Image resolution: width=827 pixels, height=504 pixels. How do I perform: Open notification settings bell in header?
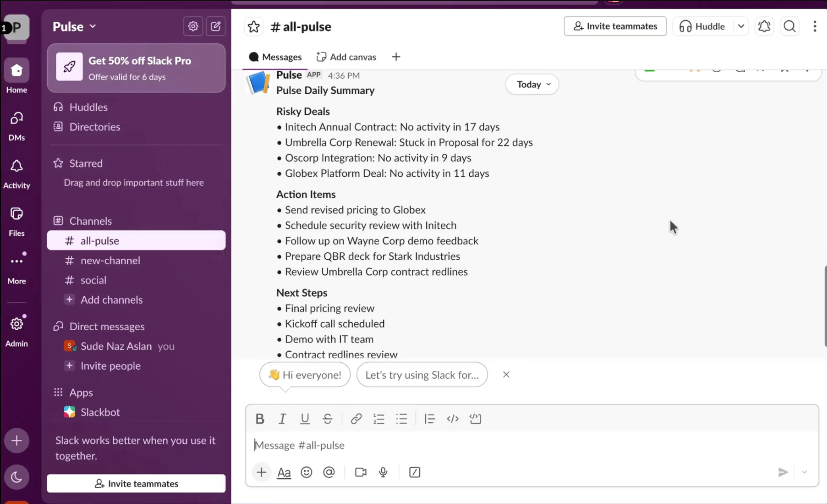[764, 26]
